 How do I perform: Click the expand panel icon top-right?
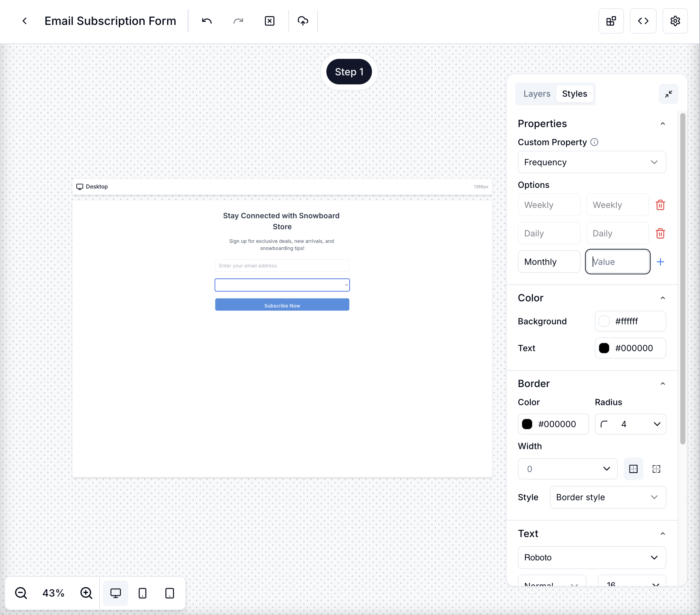point(668,94)
